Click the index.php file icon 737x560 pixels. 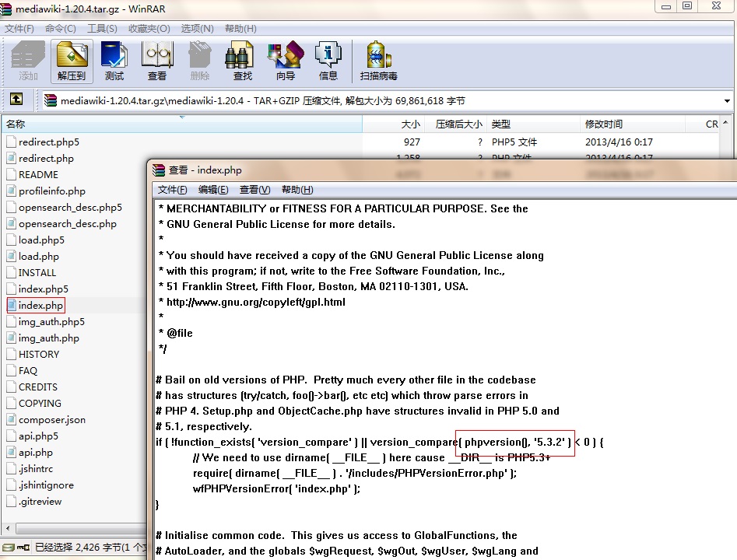tap(11, 305)
